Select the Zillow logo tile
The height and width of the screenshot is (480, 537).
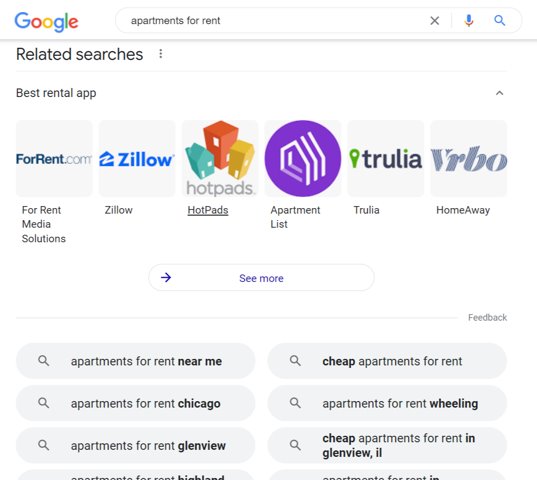pyautogui.click(x=137, y=159)
